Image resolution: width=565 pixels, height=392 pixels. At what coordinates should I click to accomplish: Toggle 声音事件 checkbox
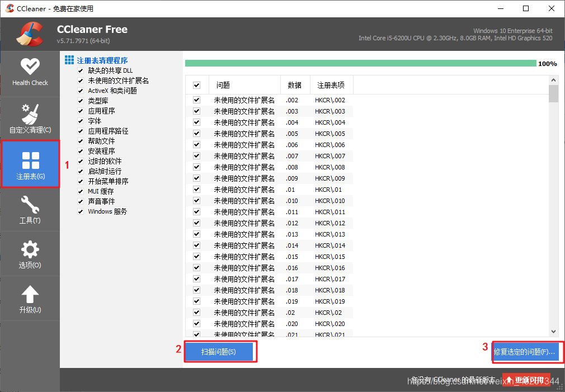[x=81, y=201]
